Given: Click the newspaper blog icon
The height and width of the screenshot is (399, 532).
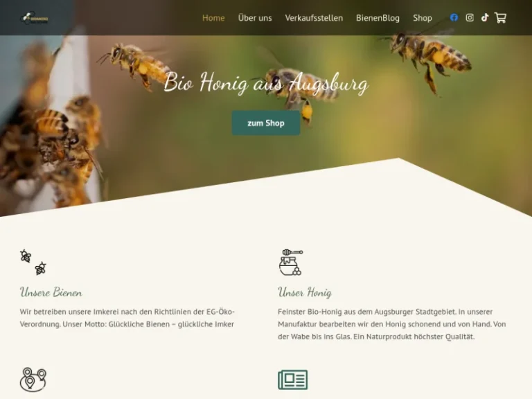Looking at the screenshot, I should coord(293,380).
